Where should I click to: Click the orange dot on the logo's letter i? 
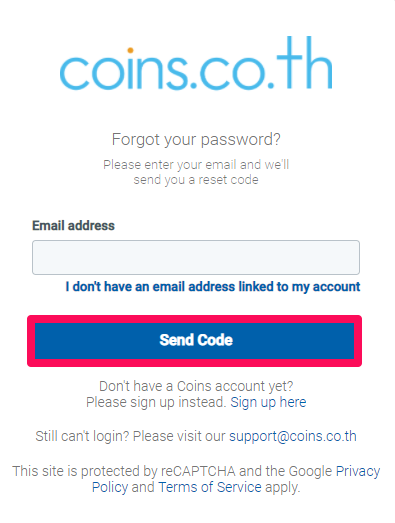(130, 50)
